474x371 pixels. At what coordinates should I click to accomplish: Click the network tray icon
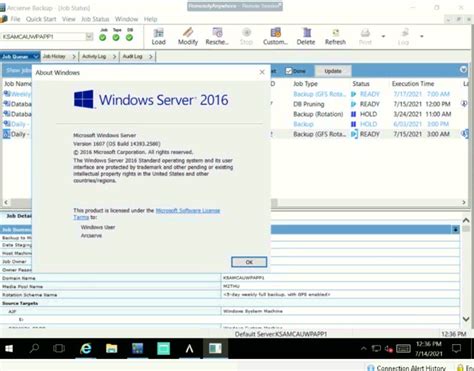pos(376,349)
